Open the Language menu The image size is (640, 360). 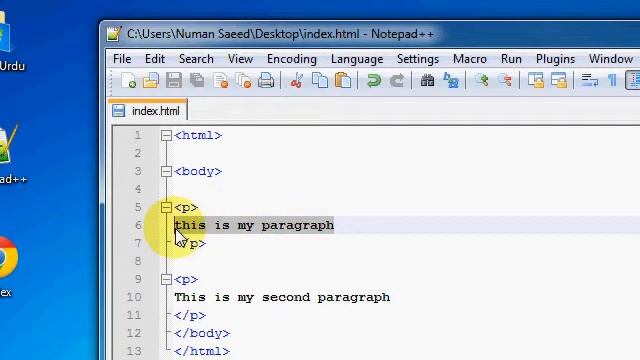tap(357, 59)
